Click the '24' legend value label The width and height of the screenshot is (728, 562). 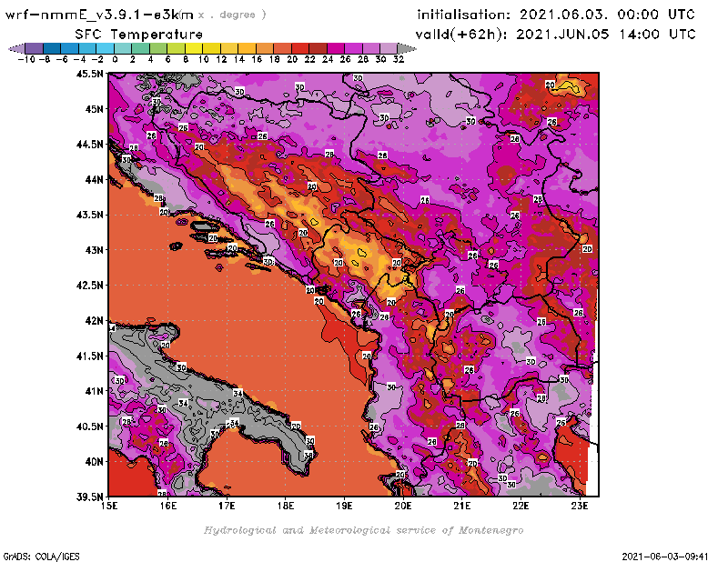328,59
